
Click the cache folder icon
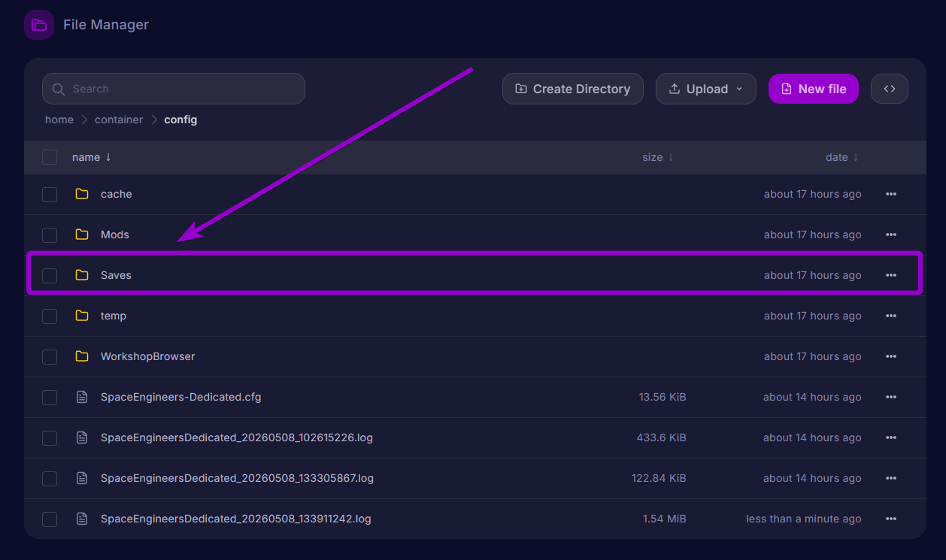(82, 194)
